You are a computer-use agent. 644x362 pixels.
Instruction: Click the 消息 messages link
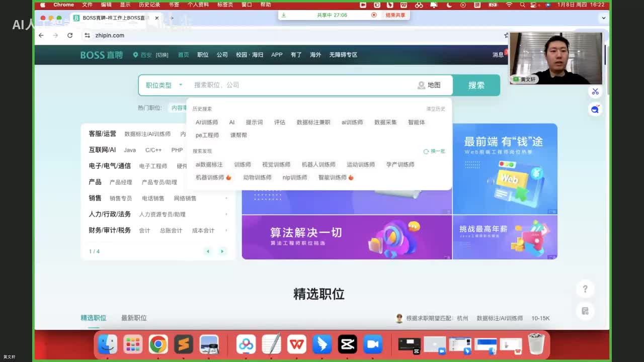coord(498,55)
